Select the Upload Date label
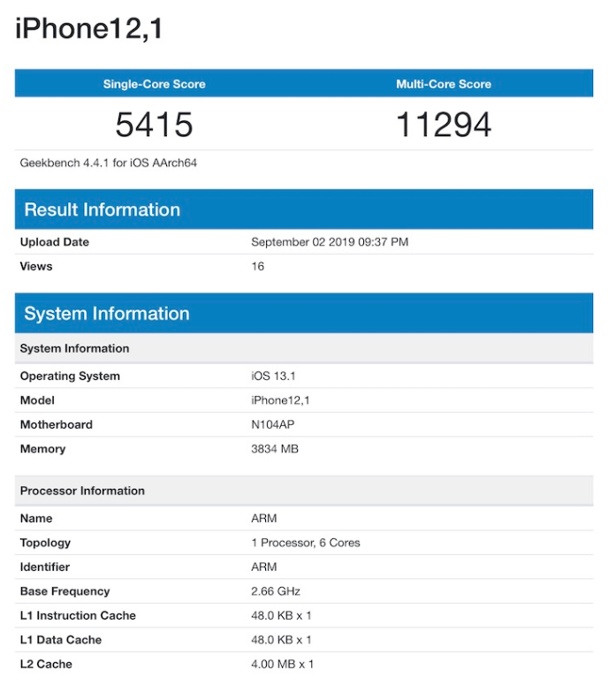The image size is (616, 693). (55, 242)
